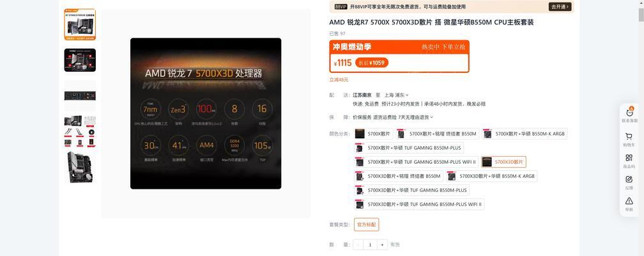
Task: Click the 举报 report warning icon
Action: point(629,204)
